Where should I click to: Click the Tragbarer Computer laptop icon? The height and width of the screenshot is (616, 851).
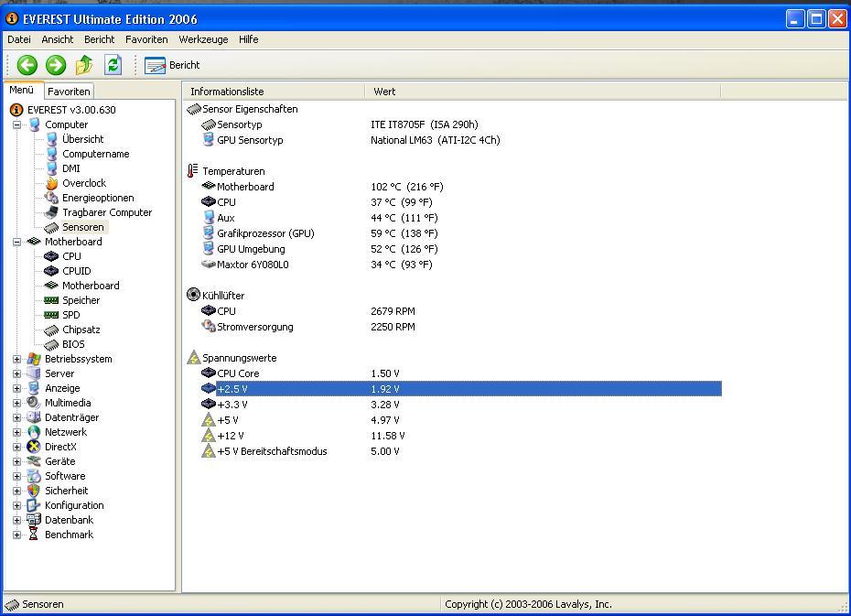[x=51, y=212]
